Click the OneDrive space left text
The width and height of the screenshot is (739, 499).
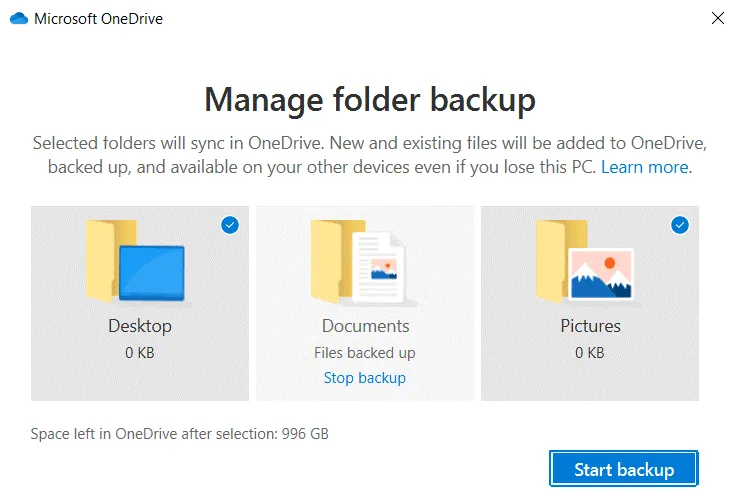[x=180, y=434]
